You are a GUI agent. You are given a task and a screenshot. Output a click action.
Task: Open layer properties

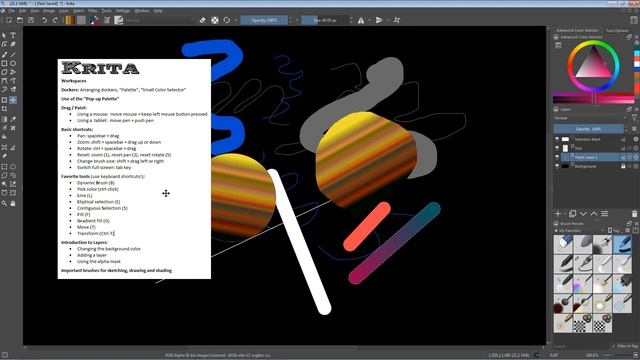pos(604,214)
